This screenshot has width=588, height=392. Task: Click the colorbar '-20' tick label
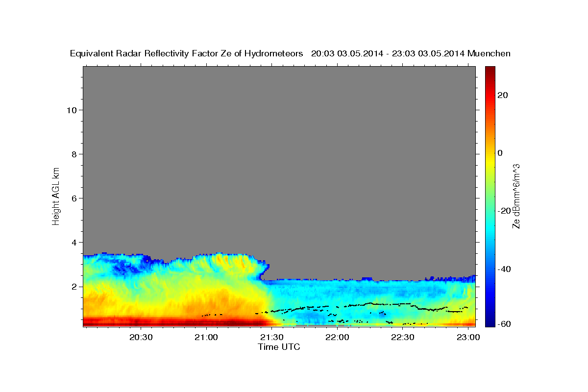(505, 211)
